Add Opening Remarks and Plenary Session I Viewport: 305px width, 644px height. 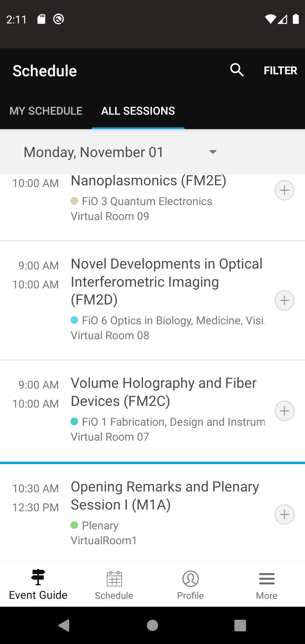[x=284, y=514]
